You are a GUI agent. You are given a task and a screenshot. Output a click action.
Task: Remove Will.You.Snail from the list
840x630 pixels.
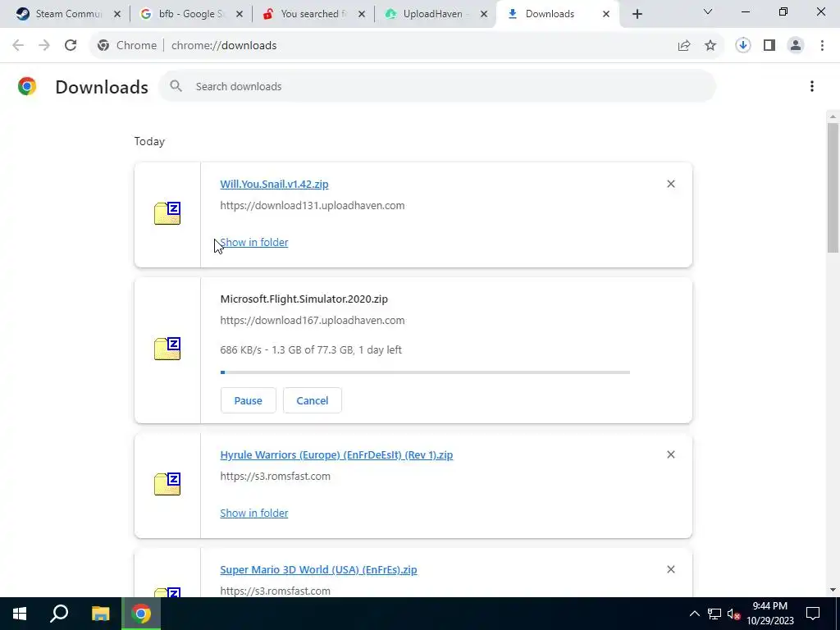(671, 184)
